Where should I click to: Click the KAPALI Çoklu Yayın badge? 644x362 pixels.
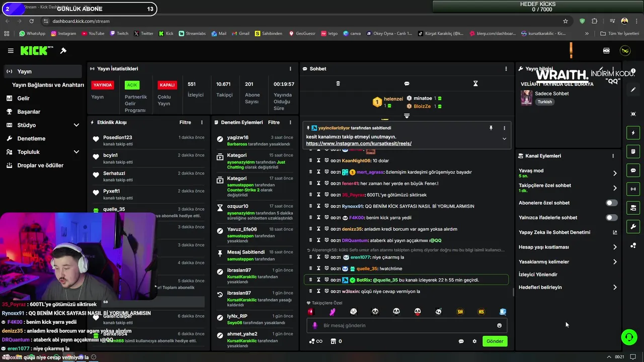167,85
